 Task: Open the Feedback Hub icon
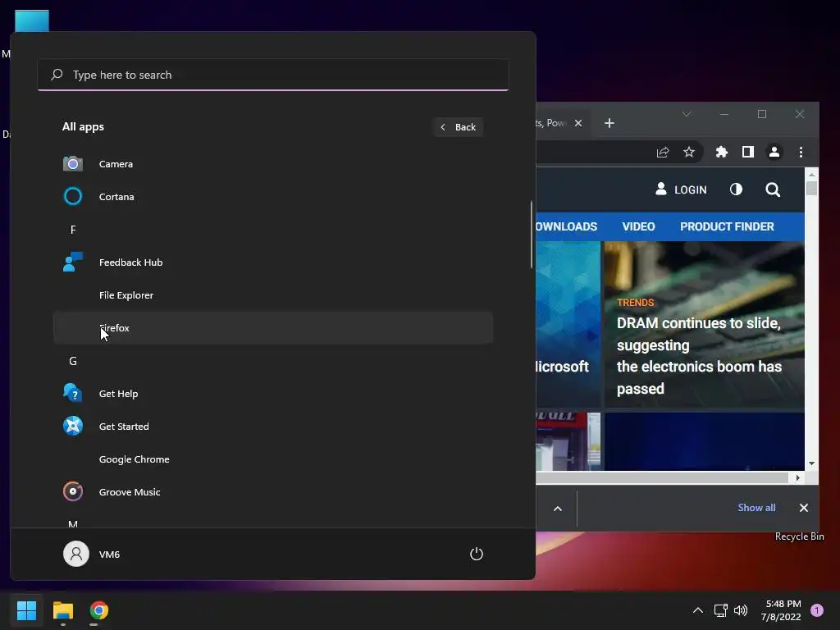pos(73,262)
